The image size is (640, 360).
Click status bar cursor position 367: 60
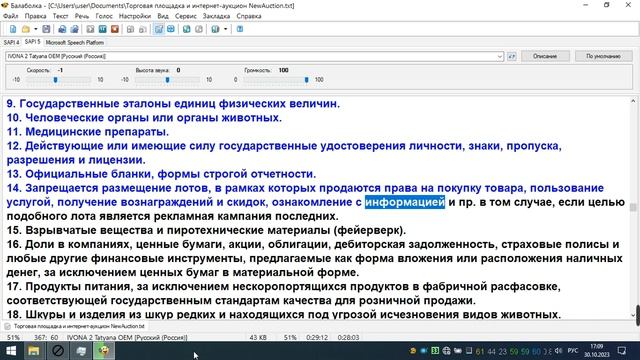tap(46, 338)
